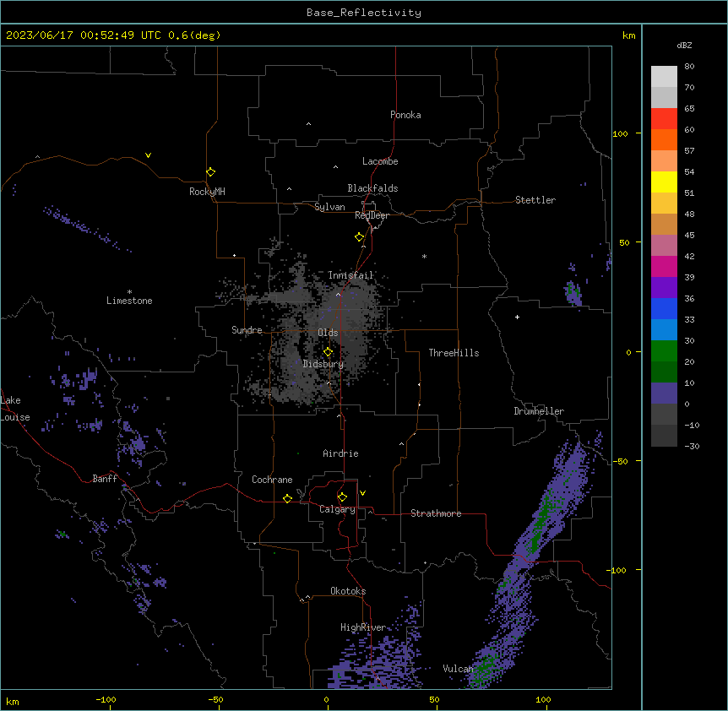Click the Blackfalds map label

(372, 188)
